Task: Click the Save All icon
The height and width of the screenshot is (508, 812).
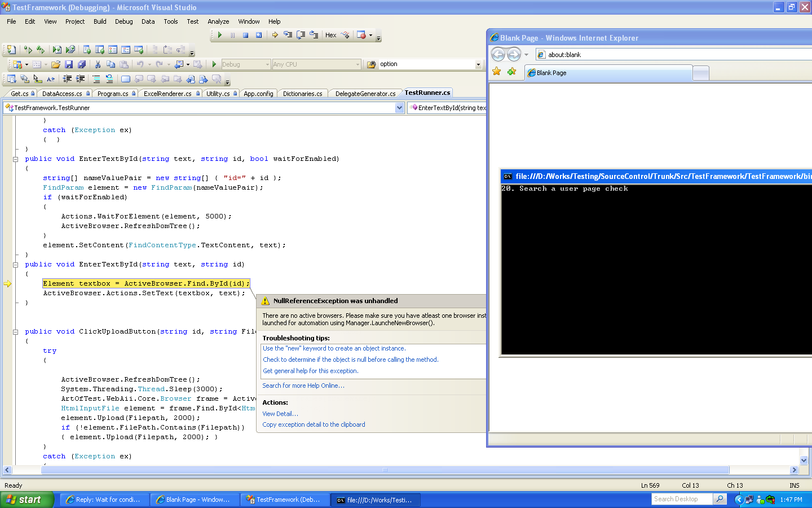Action: tap(82, 64)
